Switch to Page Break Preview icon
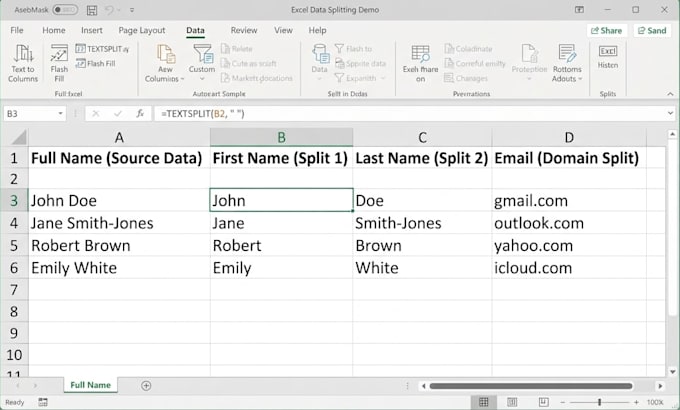 pyautogui.click(x=543, y=402)
